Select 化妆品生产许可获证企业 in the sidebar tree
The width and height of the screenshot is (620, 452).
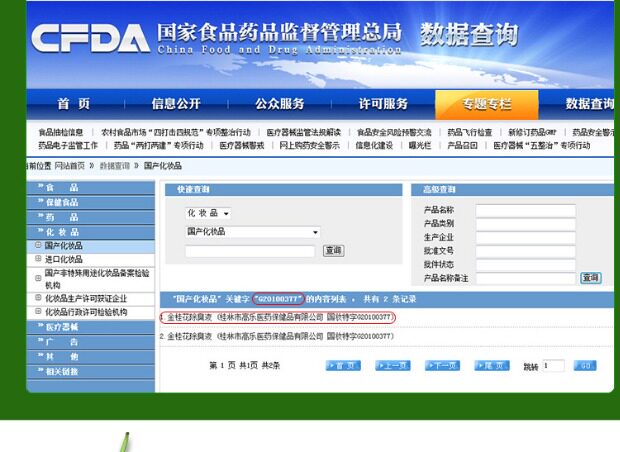coord(86,299)
